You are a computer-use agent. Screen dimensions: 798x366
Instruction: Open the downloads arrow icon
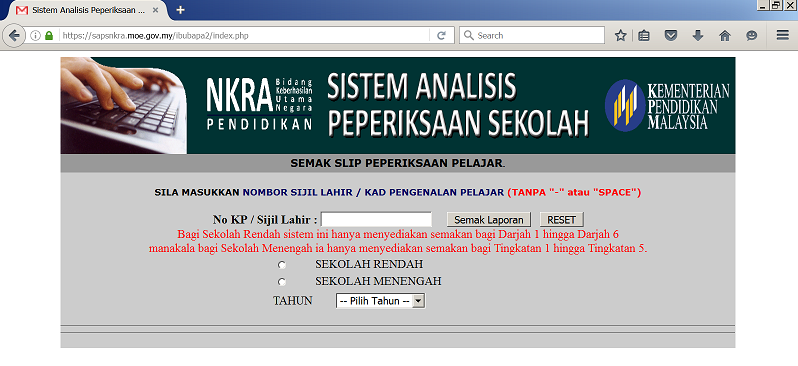[698, 36]
